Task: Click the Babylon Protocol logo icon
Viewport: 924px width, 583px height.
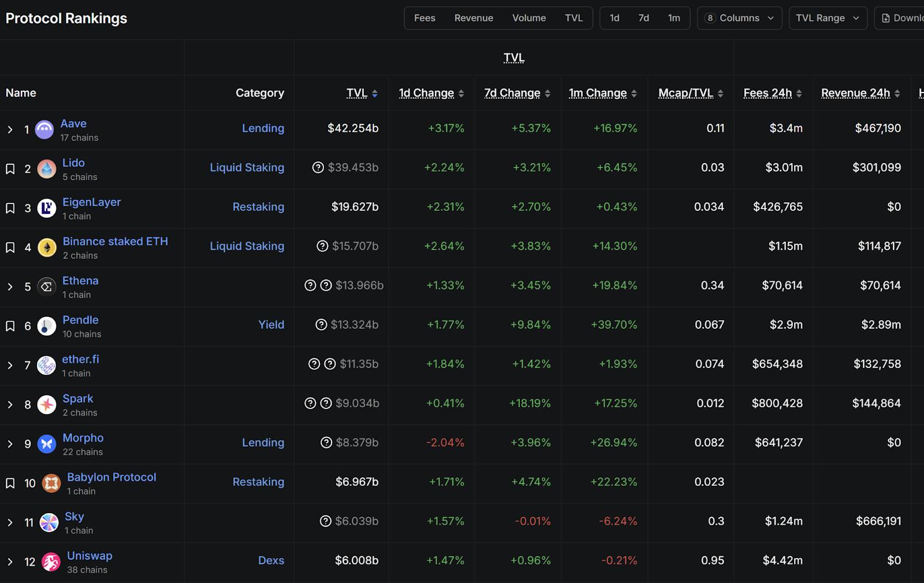Action: click(x=51, y=483)
